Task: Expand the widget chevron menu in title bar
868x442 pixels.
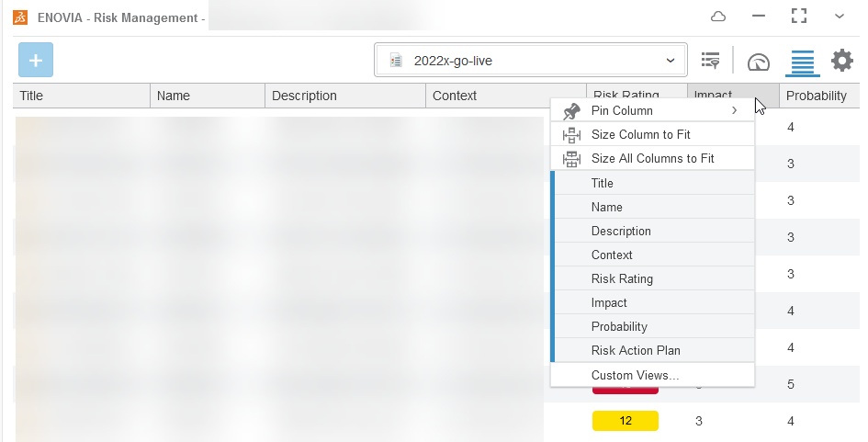Action: (840, 17)
